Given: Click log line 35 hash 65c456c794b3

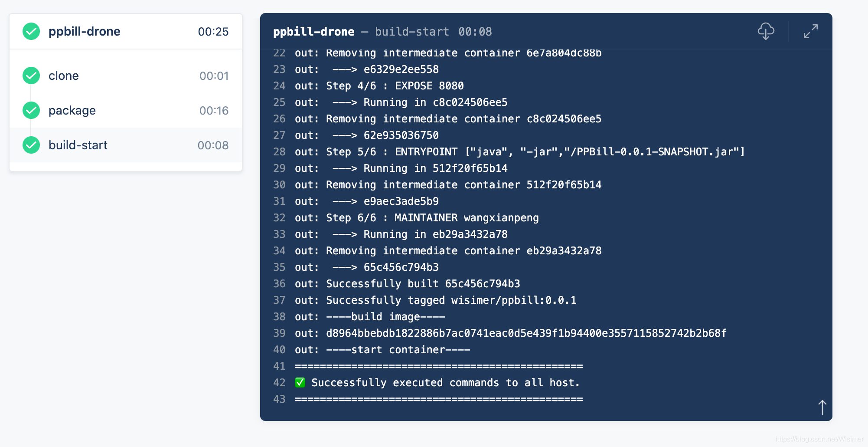Looking at the screenshot, I should point(367,267).
